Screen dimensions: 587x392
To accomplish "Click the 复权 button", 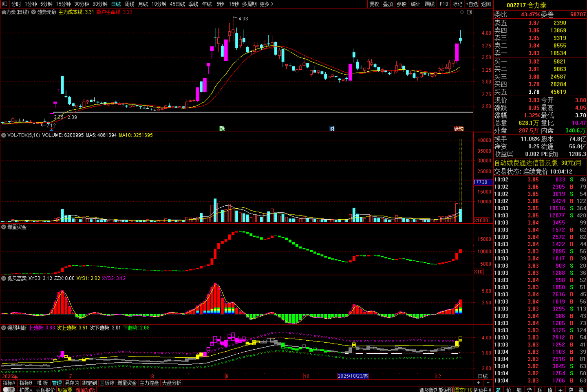I will 374,4.
